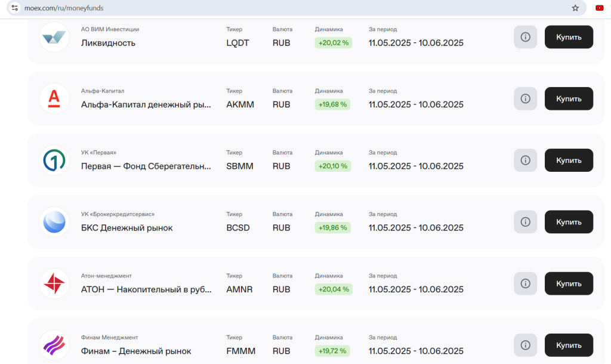Image resolution: width=611 pixels, height=364 pixels.
Task: Bookmark this page with star icon
Action: 575,8
